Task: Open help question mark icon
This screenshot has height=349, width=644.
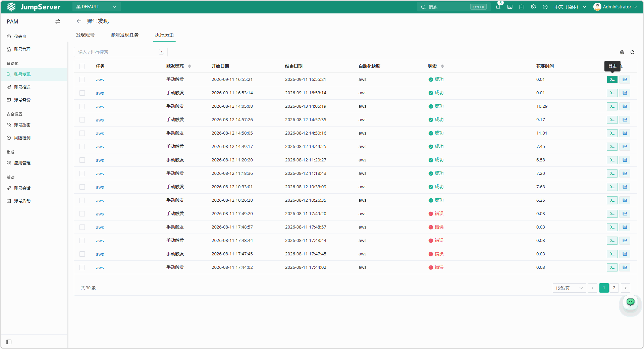Action: point(545,7)
